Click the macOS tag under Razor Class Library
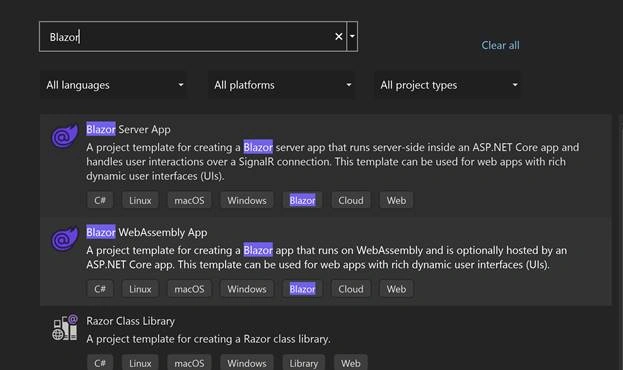 tap(189, 363)
